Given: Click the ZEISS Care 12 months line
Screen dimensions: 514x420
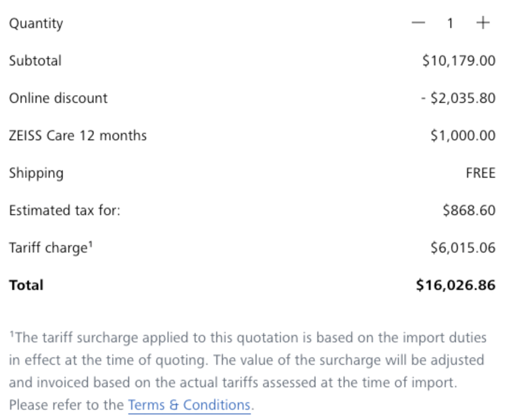Looking at the screenshot, I should click(78, 136).
